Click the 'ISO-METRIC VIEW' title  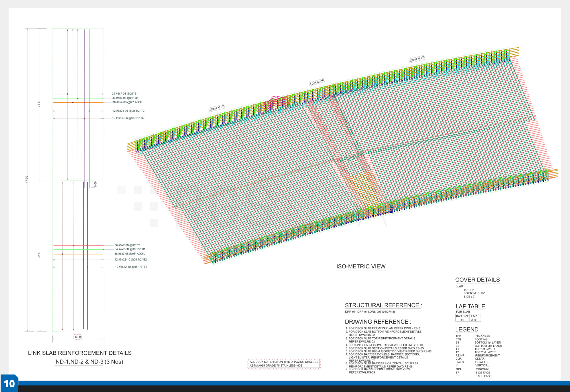[x=361, y=266]
